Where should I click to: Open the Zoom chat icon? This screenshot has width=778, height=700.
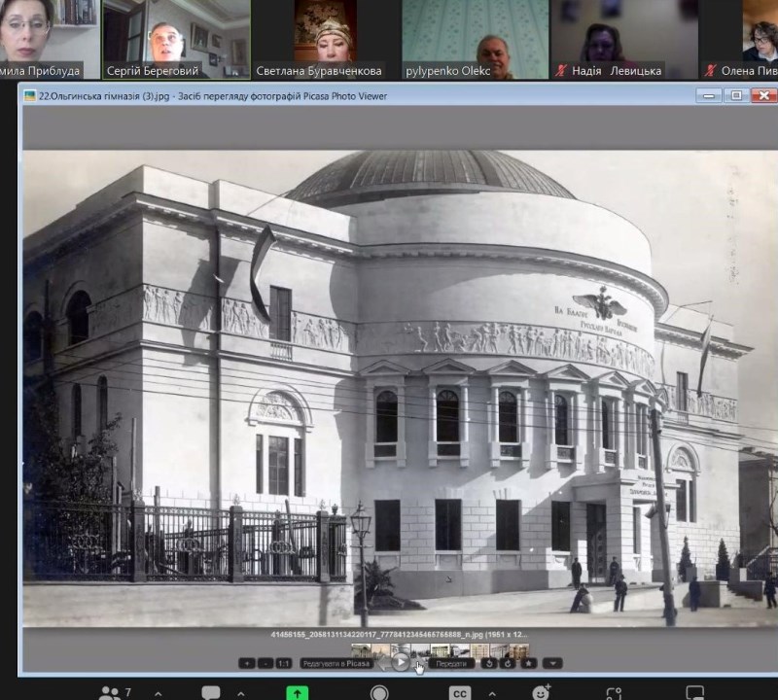pos(211,692)
